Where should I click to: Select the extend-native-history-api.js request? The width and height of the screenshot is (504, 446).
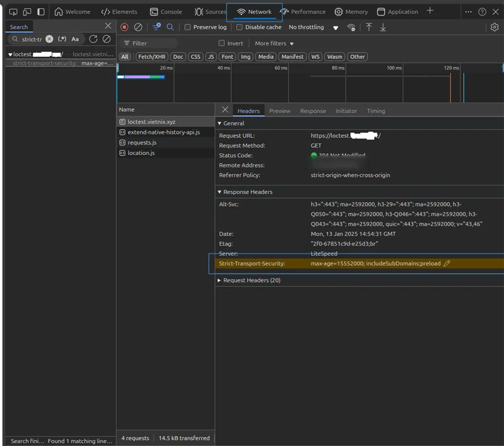point(166,132)
